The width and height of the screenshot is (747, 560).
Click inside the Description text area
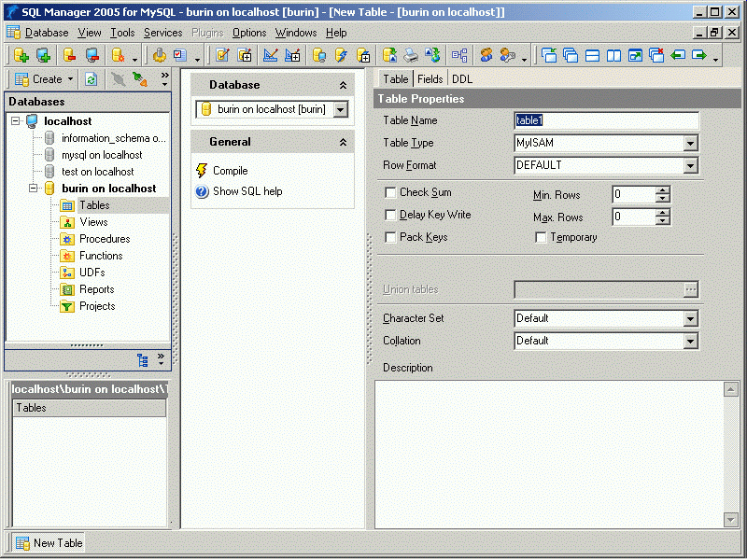(549, 455)
